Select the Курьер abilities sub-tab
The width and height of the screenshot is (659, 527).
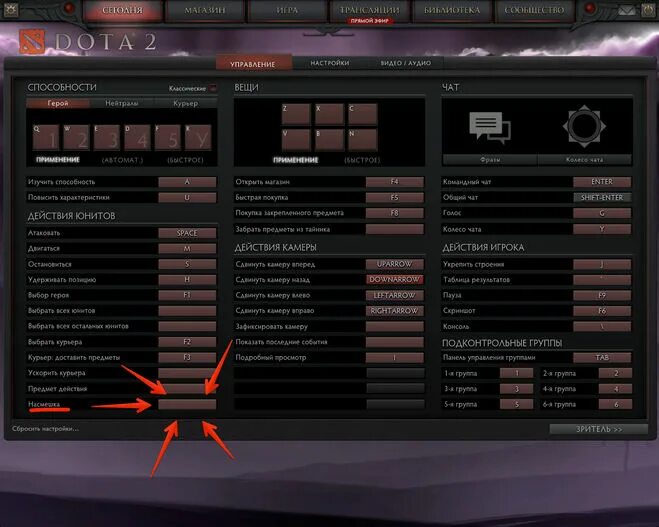tap(186, 103)
